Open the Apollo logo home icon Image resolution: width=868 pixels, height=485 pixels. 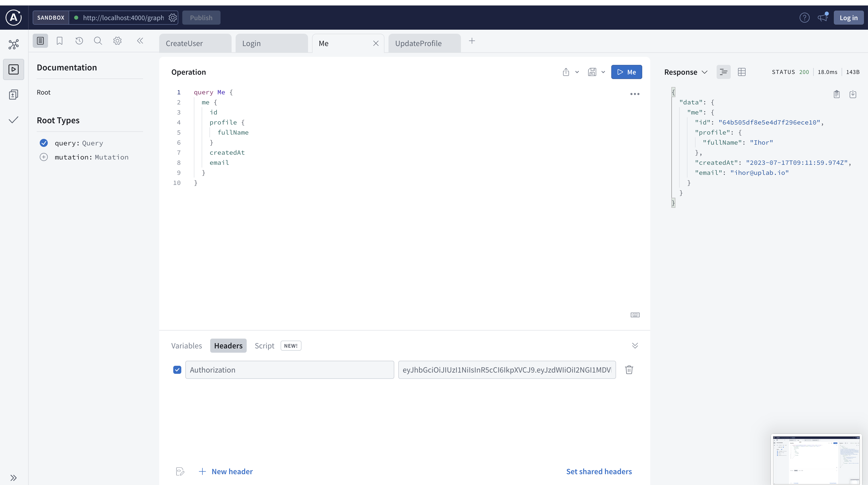click(14, 18)
